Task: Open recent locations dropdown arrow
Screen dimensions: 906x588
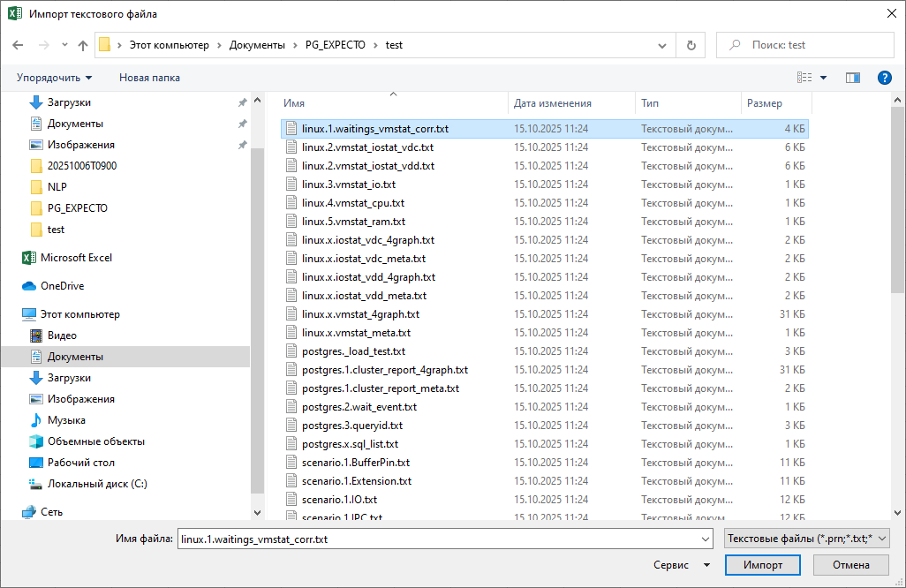Action: click(x=64, y=45)
